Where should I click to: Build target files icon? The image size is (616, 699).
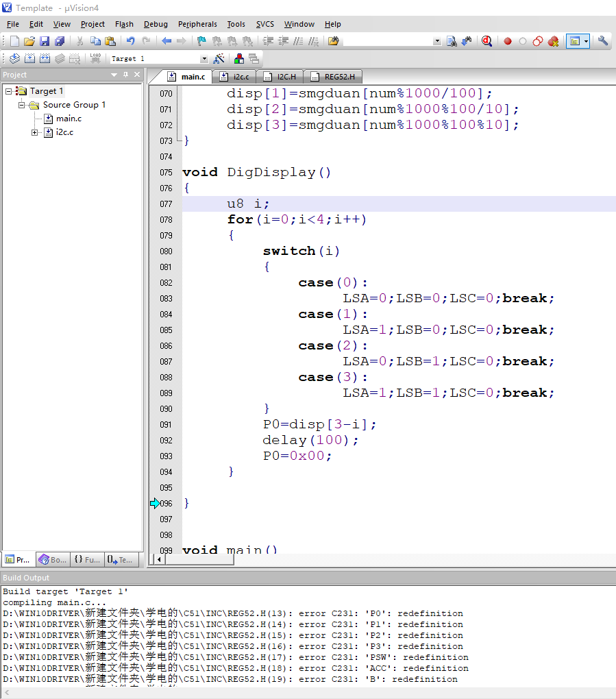click(30, 58)
